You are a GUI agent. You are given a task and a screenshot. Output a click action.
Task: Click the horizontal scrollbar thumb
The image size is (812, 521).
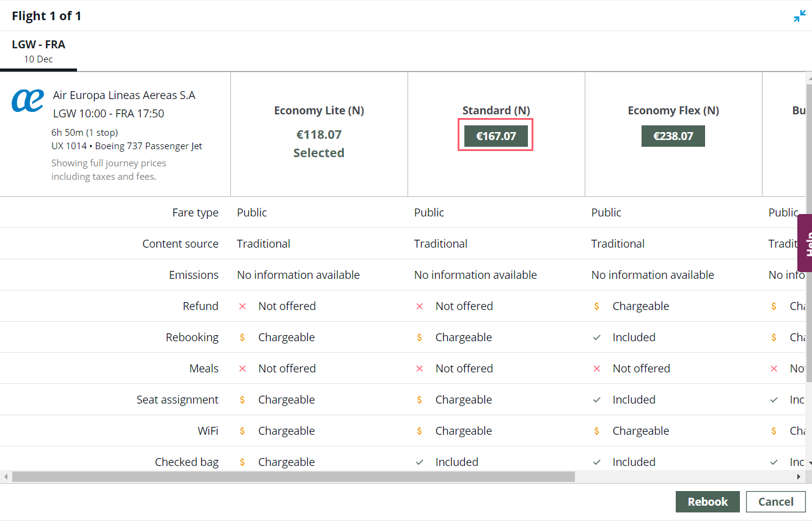[x=293, y=476]
